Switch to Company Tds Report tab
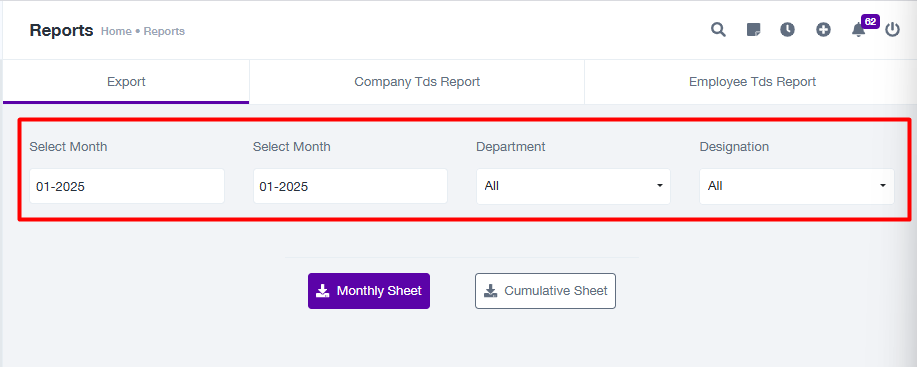This screenshot has height=367, width=917. [x=417, y=82]
